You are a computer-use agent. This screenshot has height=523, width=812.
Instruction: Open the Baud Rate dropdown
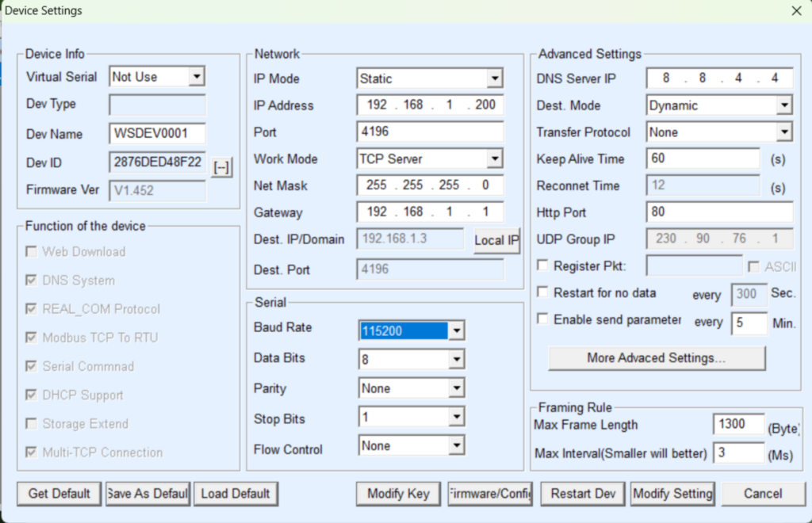pyautogui.click(x=456, y=330)
